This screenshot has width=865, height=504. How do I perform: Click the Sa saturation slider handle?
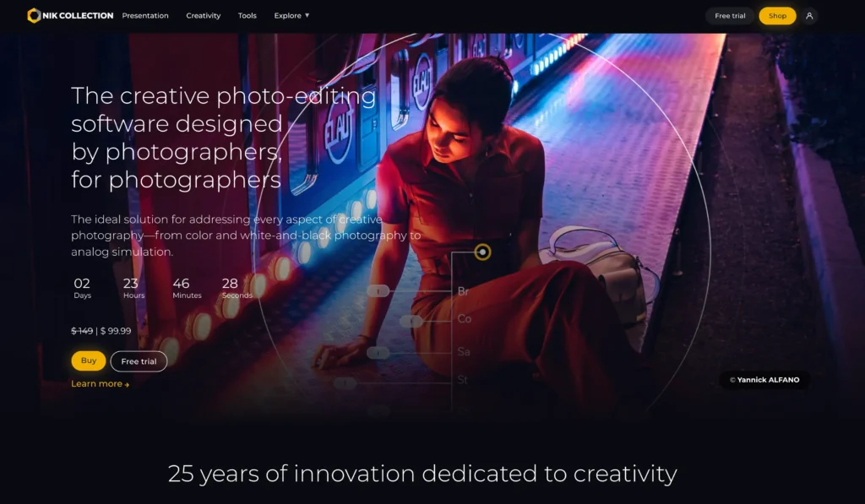coord(378,352)
